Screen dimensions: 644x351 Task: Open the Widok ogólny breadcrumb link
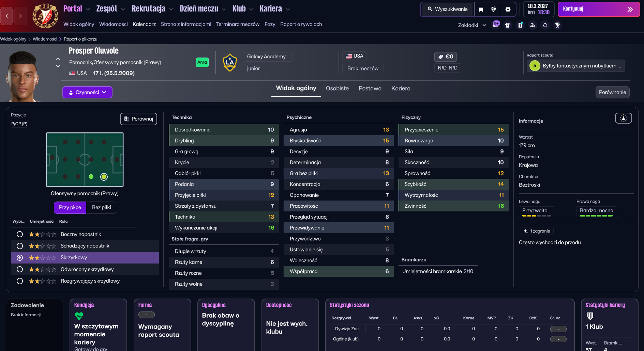(13, 39)
